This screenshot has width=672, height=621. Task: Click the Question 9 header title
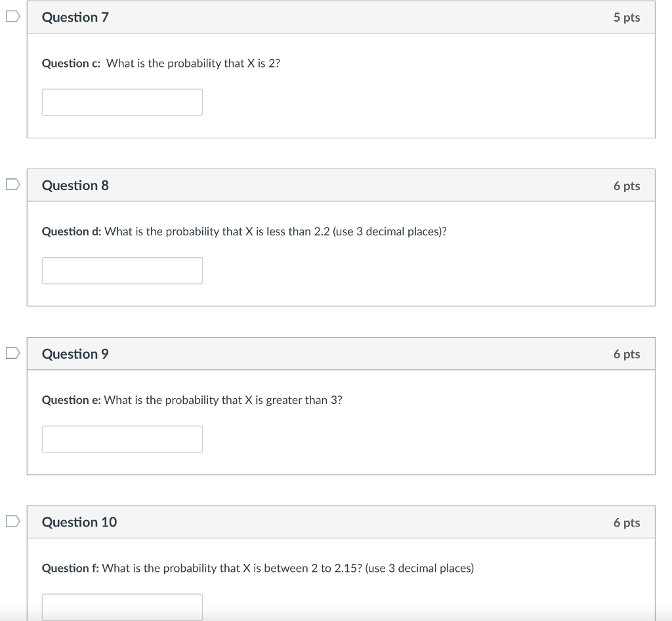[75, 353]
